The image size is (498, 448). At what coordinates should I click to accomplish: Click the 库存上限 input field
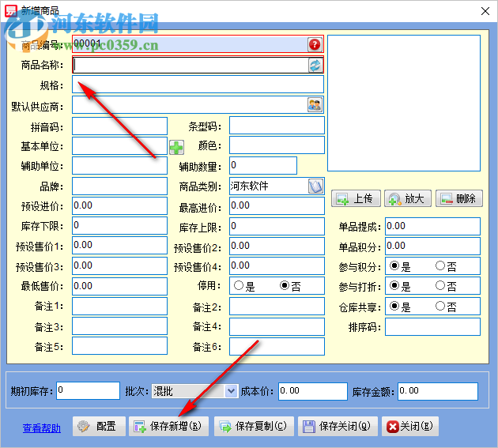[x=277, y=227]
